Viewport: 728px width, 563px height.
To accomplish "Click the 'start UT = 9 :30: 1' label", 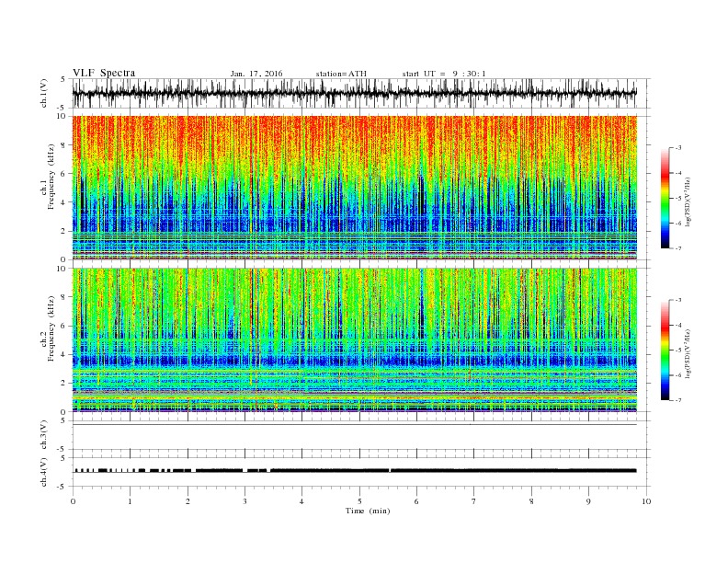I will [x=444, y=74].
